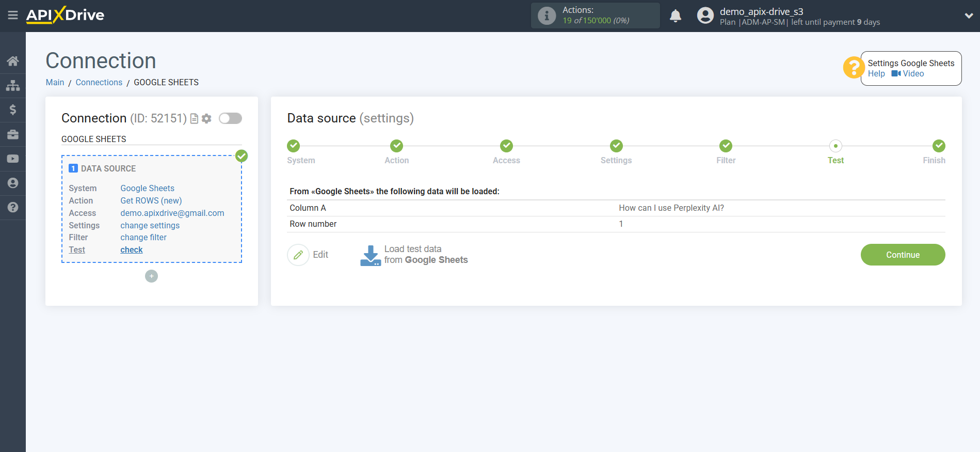Open the Help link in settings tooltip
This screenshot has width=980, height=452.
click(876, 73)
